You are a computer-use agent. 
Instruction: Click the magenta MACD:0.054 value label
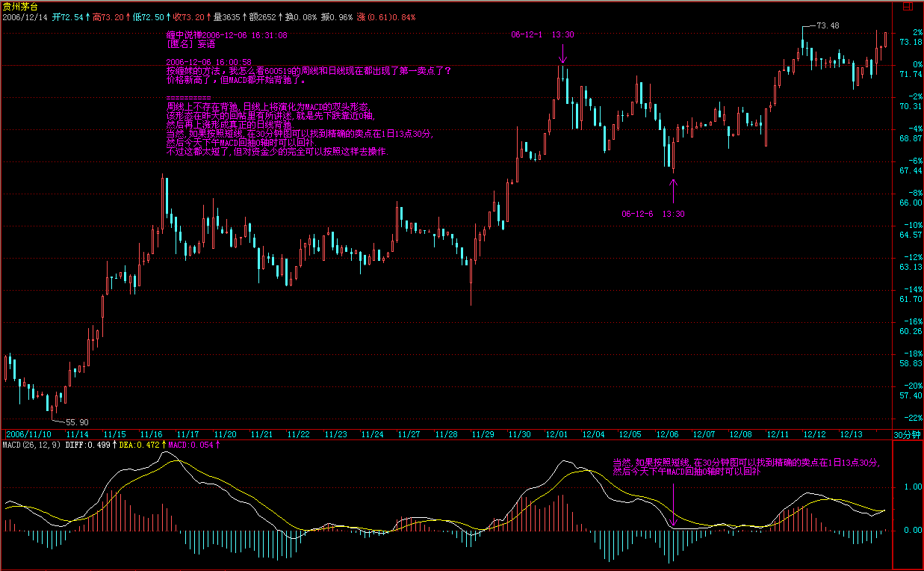(x=190, y=445)
